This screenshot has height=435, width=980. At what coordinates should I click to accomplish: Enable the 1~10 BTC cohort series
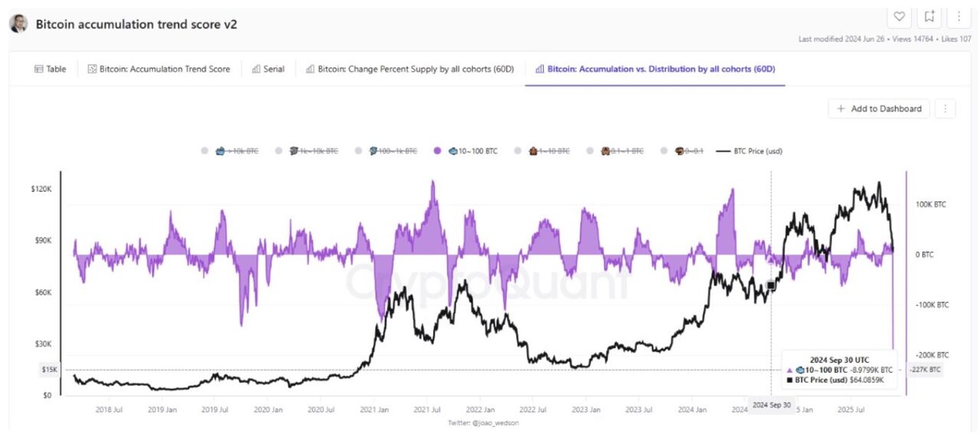coord(548,151)
